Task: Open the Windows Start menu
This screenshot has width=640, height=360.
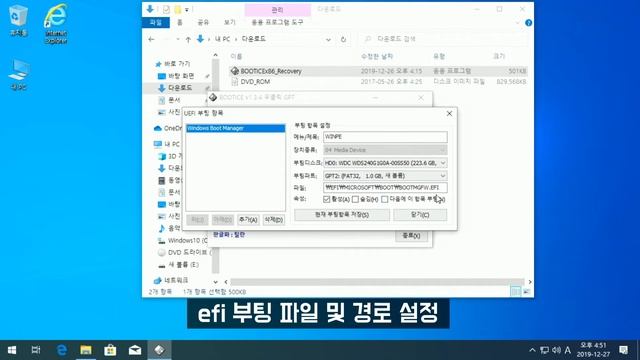Action: [x=12, y=350]
